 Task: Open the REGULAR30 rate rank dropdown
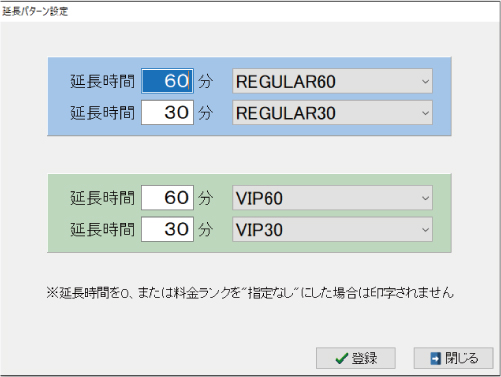click(332, 113)
